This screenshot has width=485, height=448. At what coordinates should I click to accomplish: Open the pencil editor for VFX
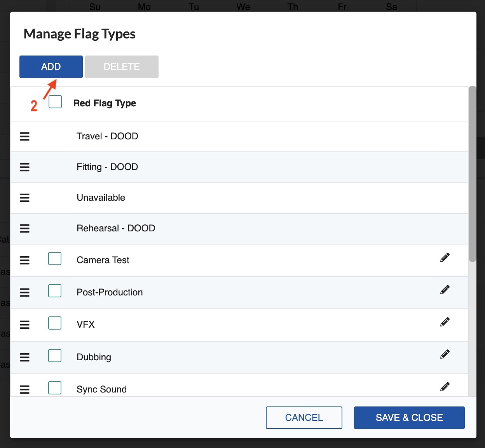tap(445, 322)
